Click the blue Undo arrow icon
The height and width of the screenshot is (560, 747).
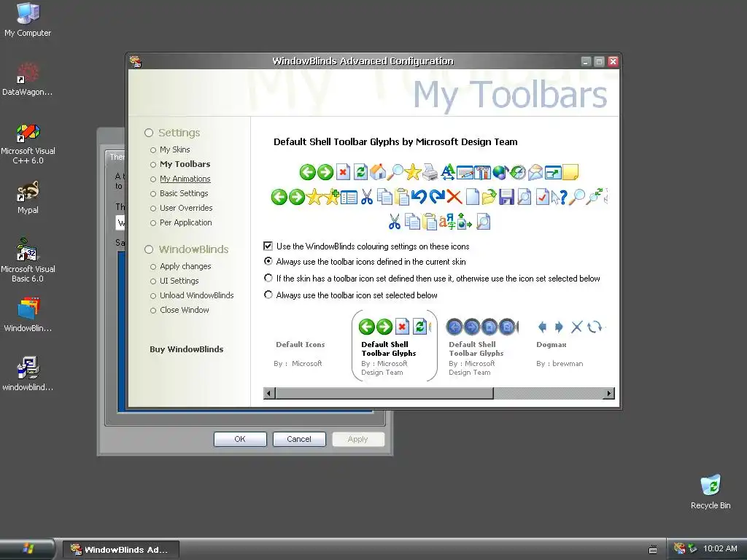click(x=419, y=197)
